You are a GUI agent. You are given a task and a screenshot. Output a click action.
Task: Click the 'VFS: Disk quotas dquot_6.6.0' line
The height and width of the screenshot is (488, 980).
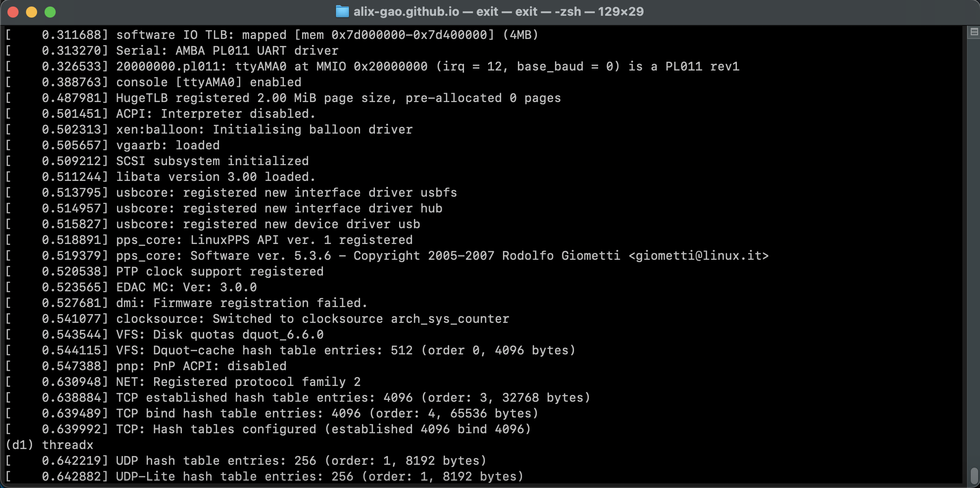[x=165, y=334]
